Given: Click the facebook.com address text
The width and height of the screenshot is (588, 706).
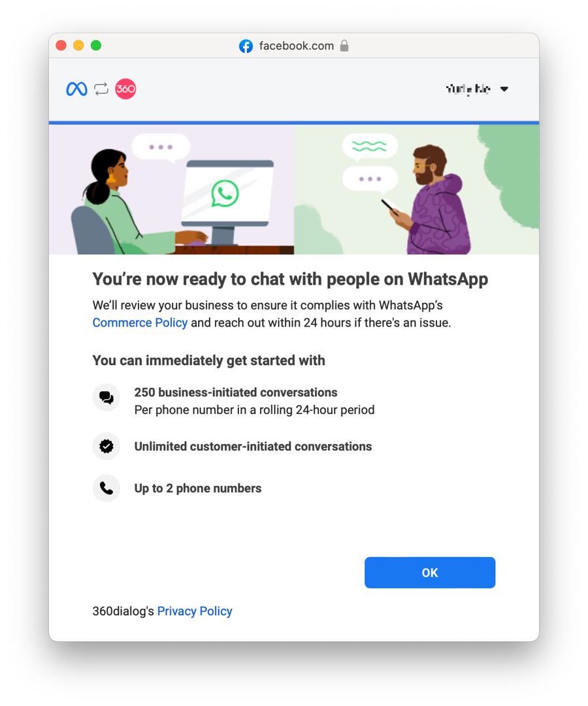Looking at the screenshot, I should pos(297,46).
